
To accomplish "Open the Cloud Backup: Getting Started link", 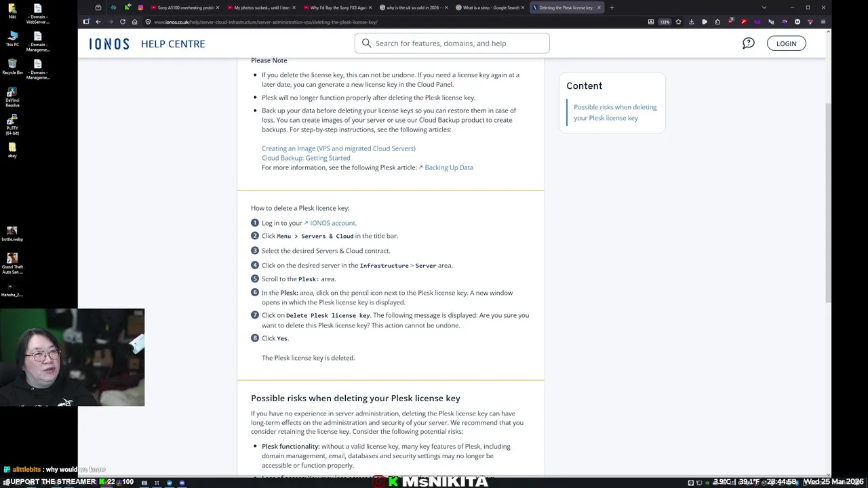I will click(x=306, y=158).
